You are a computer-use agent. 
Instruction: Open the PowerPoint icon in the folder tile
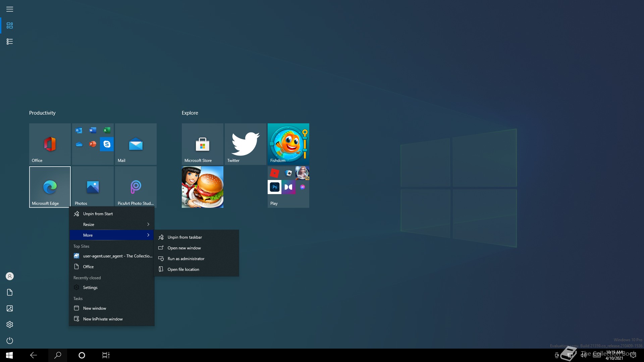[93, 144]
